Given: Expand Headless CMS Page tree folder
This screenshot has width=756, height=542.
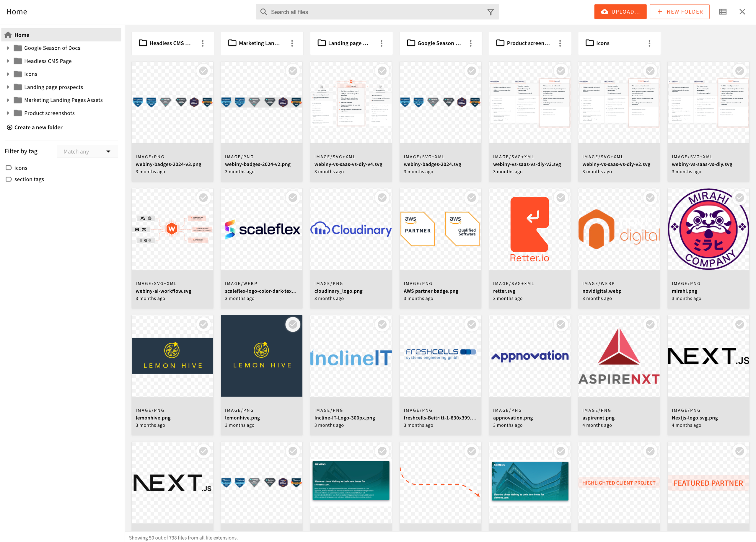Looking at the screenshot, I should tap(8, 61).
